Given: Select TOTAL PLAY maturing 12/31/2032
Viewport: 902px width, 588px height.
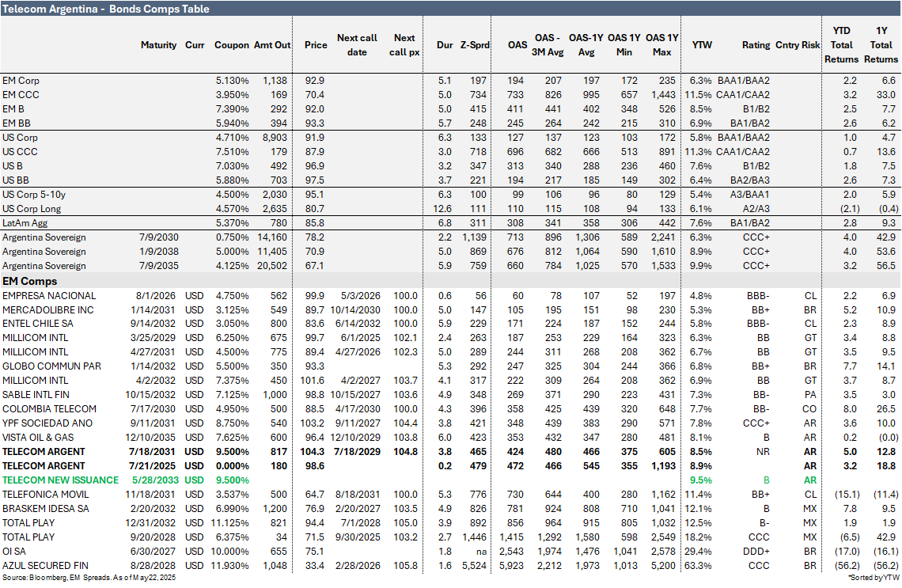Looking at the screenshot, I should 28,523.
